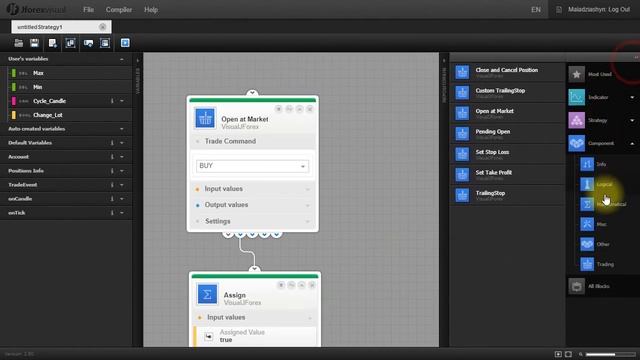The width and height of the screenshot is (640, 360).
Task: Expand the Indicator category arrow
Action: click(x=632, y=97)
